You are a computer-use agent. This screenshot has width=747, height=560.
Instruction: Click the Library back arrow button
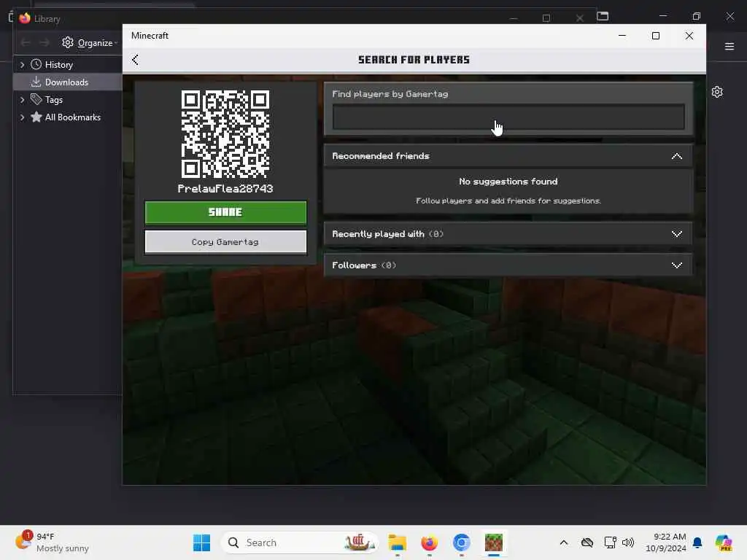tap(26, 43)
